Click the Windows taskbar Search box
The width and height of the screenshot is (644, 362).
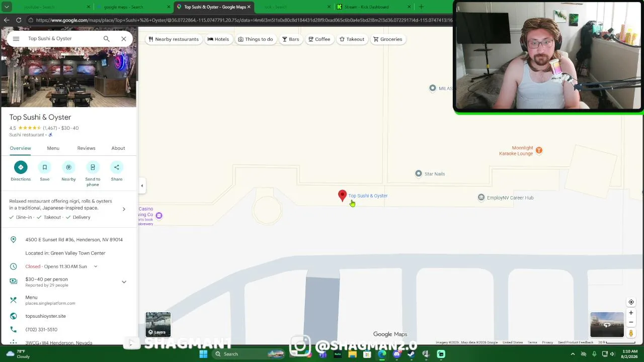249,354
